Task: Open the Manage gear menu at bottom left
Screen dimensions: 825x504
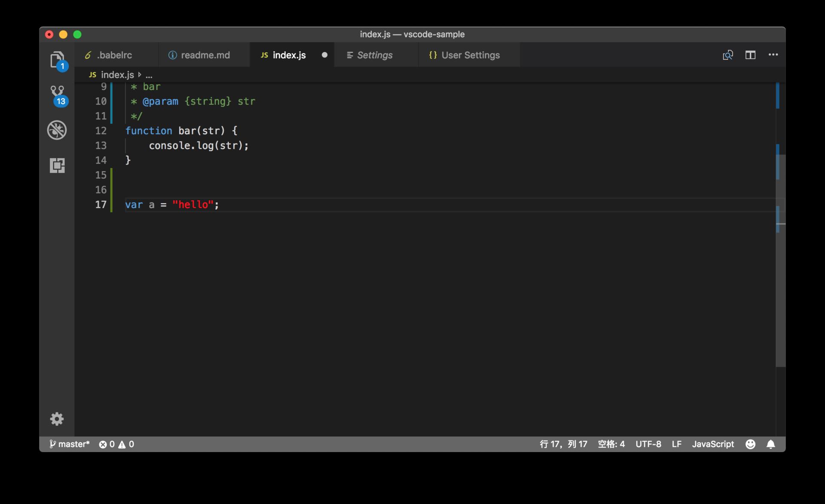Action: pyautogui.click(x=57, y=418)
